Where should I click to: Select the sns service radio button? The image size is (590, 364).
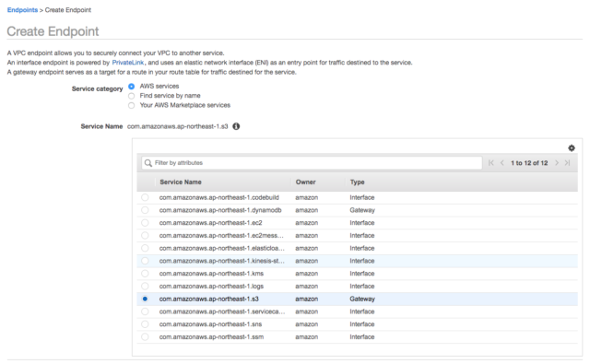[145, 324]
